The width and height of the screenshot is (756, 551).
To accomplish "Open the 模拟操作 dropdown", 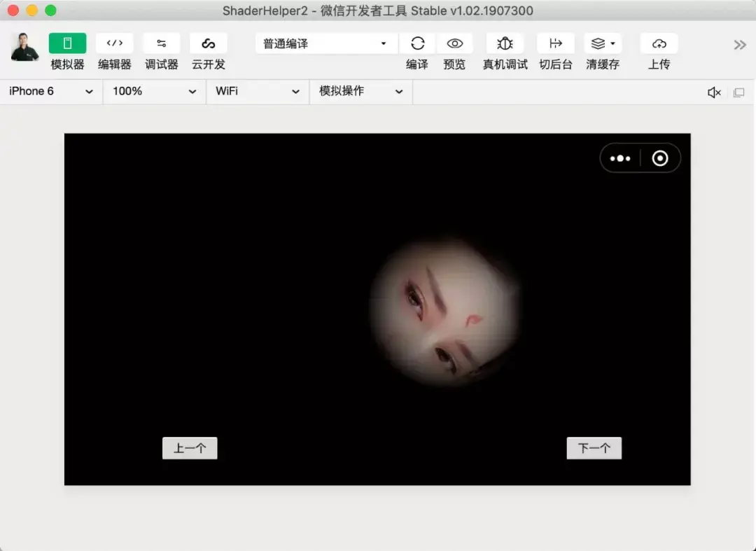I will (360, 92).
